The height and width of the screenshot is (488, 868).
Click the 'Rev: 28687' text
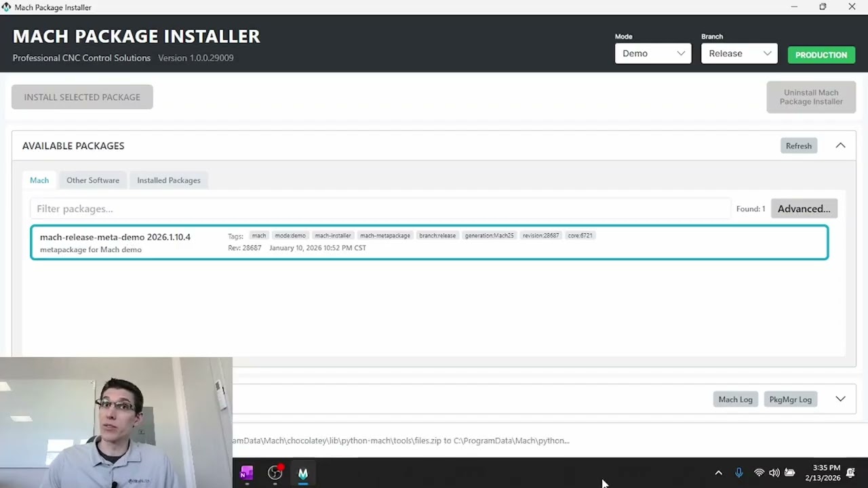point(245,248)
